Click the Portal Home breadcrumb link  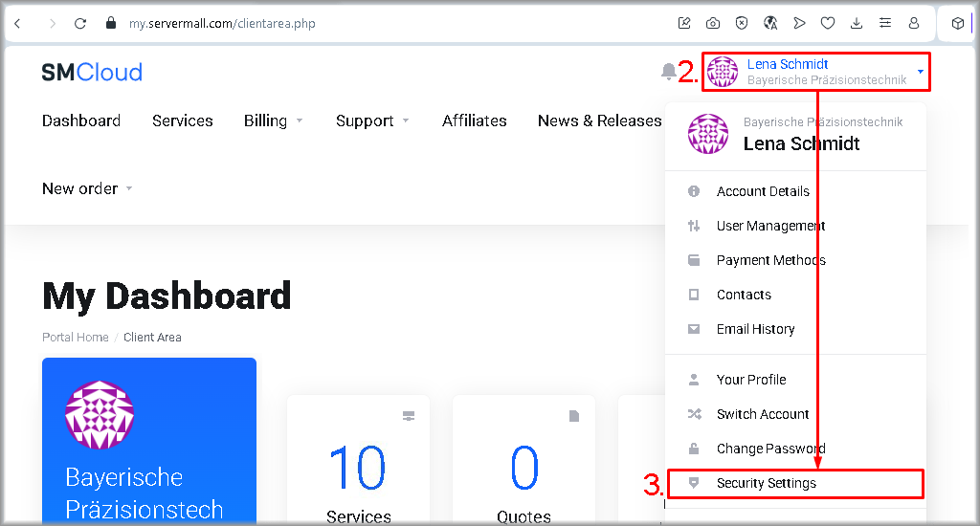(x=76, y=338)
